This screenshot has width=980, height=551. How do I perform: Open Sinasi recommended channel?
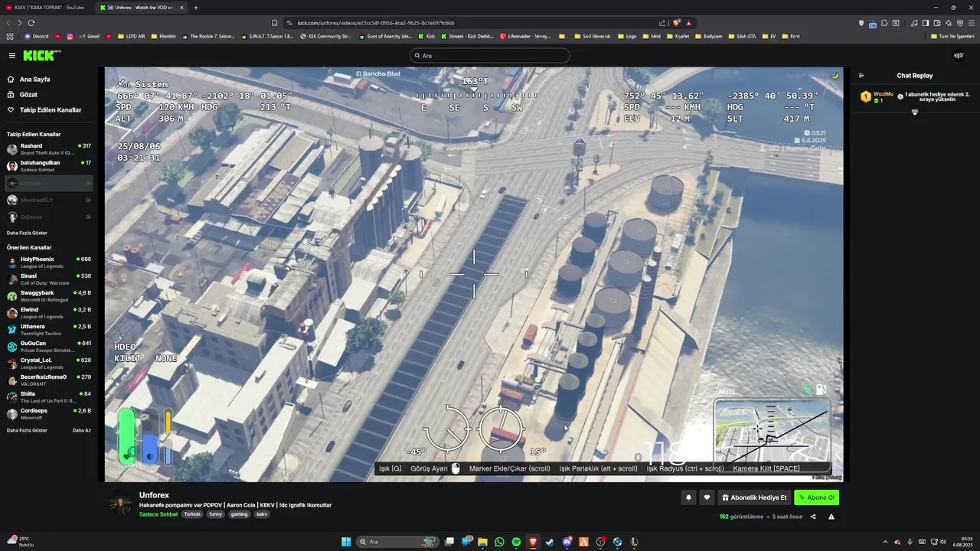point(49,279)
